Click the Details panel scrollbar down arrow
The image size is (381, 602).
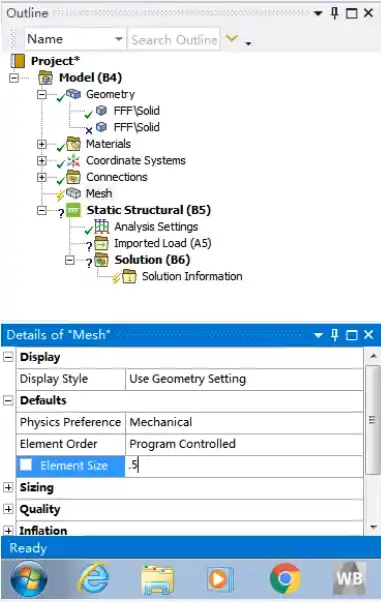pyautogui.click(x=373, y=527)
